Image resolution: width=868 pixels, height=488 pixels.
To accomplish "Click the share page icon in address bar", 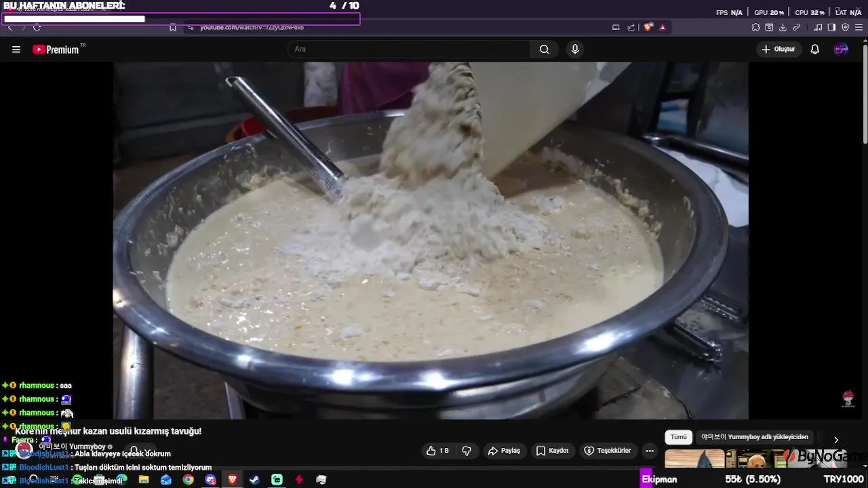I will pos(631,27).
